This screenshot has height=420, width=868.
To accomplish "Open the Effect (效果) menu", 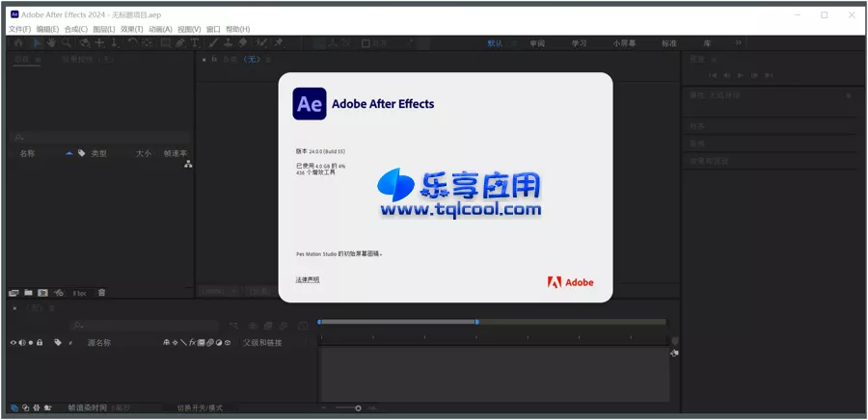I will click(132, 29).
